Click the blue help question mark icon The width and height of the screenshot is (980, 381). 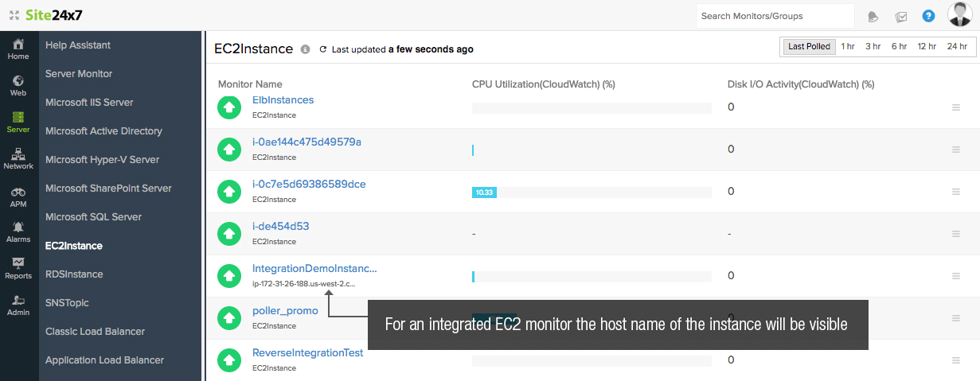928,16
